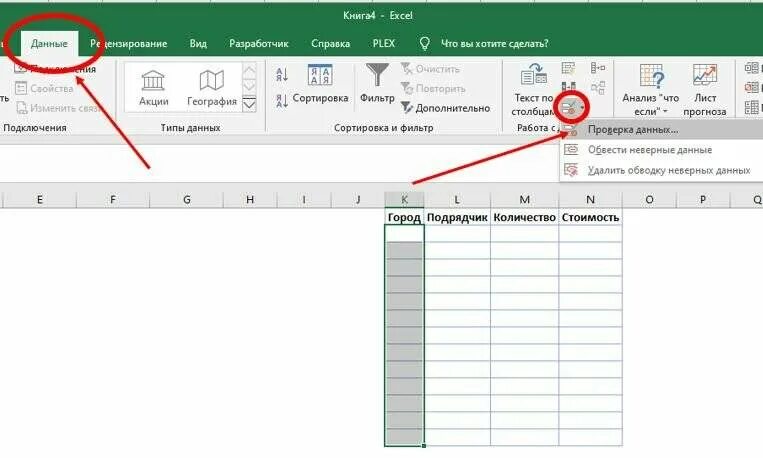Switch to the Справка tab

point(330,44)
